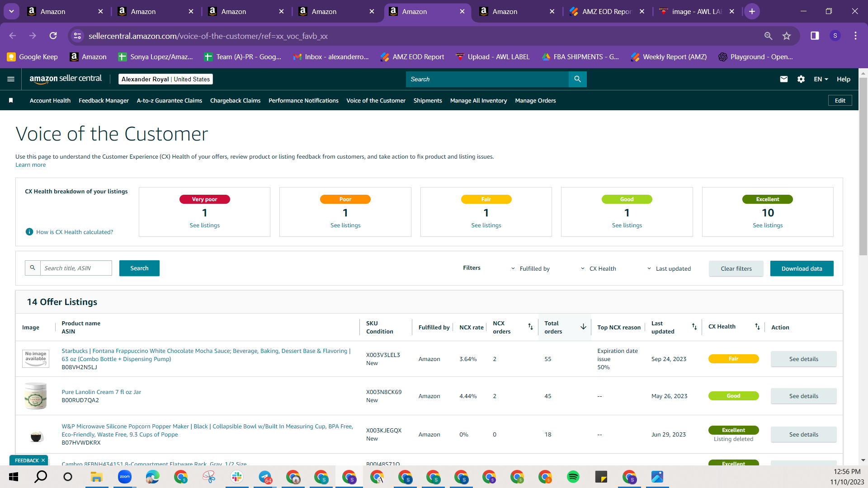Click the Amazon Seller Central logo
Image resolution: width=868 pixels, height=488 pixels.
tap(66, 79)
